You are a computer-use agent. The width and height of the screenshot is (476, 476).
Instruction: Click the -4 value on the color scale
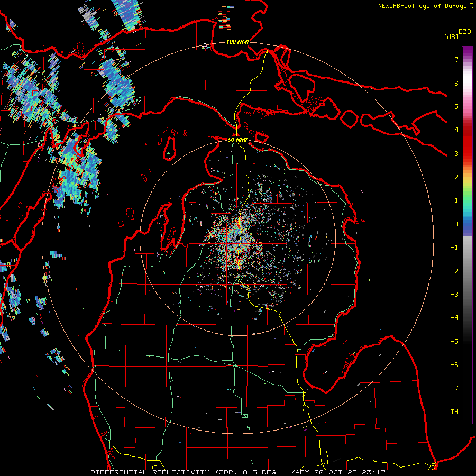click(x=454, y=318)
